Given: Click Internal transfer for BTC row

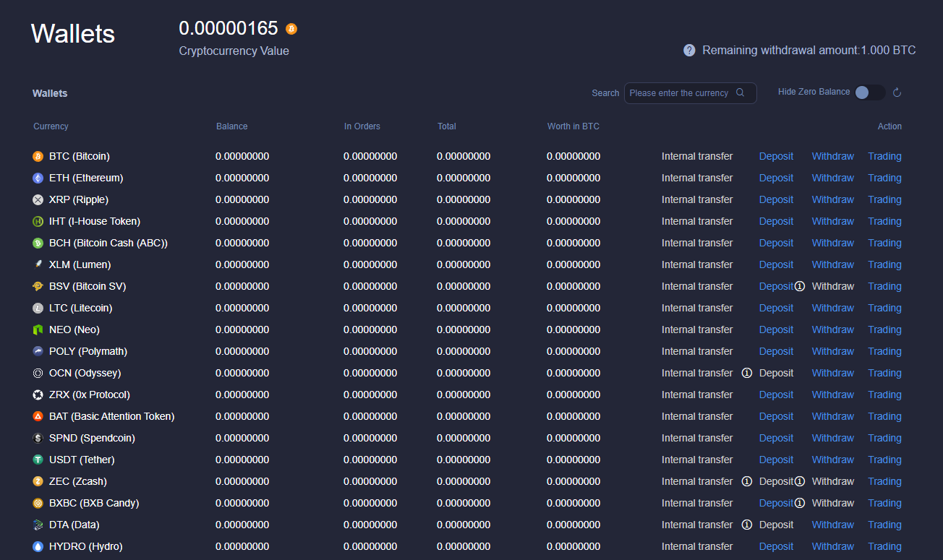Looking at the screenshot, I should tap(697, 156).
